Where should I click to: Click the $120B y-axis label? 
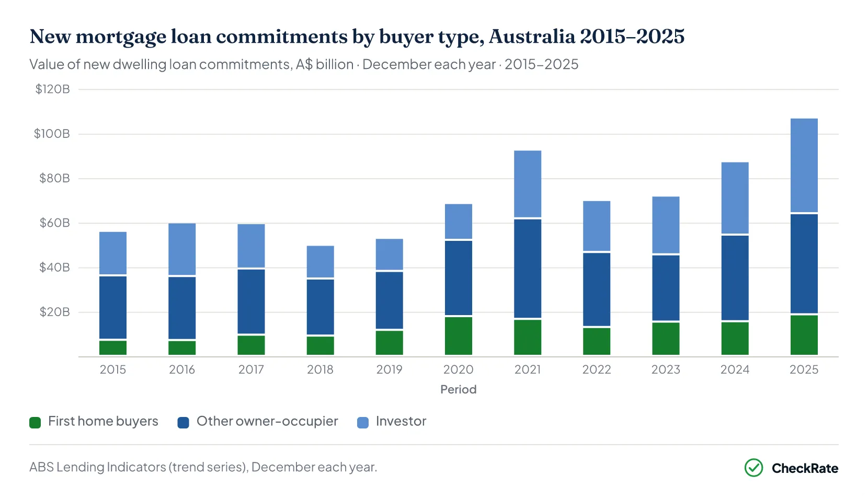pos(52,89)
